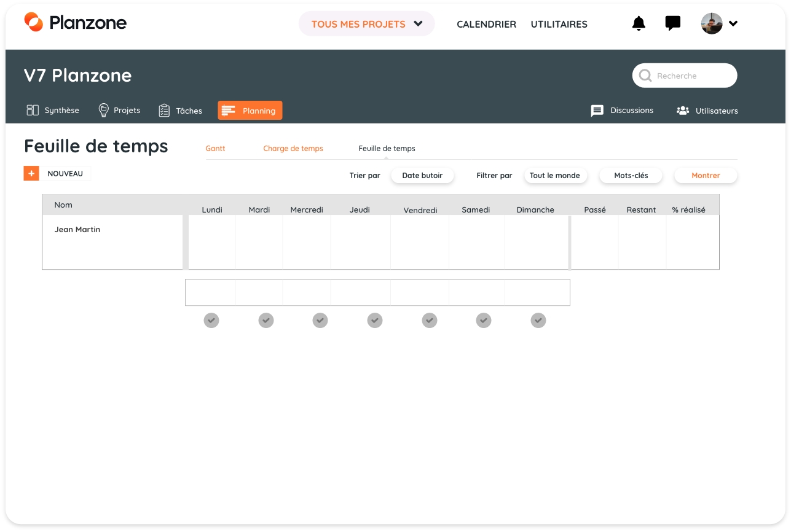Click the Planzone logo
Image resolution: width=791 pixels, height=532 pixels.
click(75, 23)
